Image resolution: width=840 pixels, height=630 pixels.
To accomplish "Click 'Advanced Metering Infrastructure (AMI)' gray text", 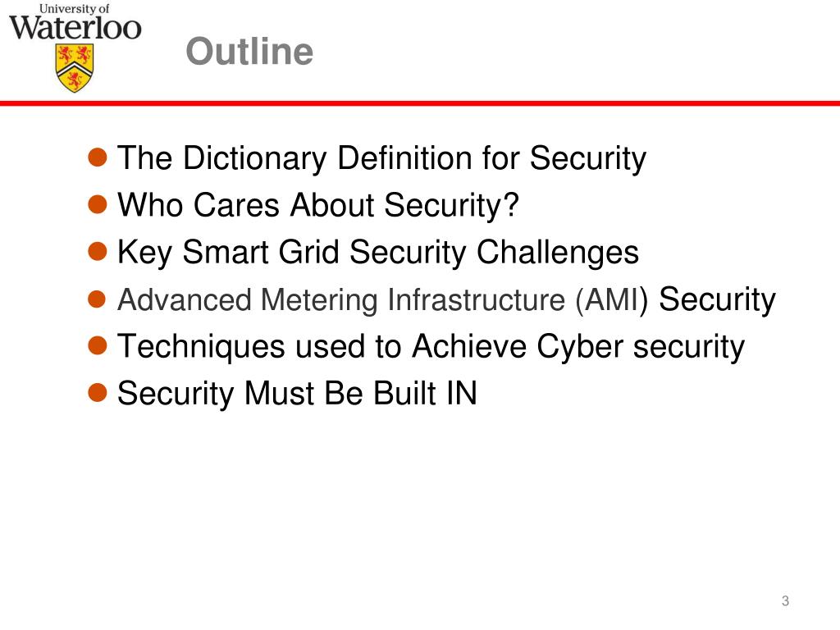I will [383, 299].
